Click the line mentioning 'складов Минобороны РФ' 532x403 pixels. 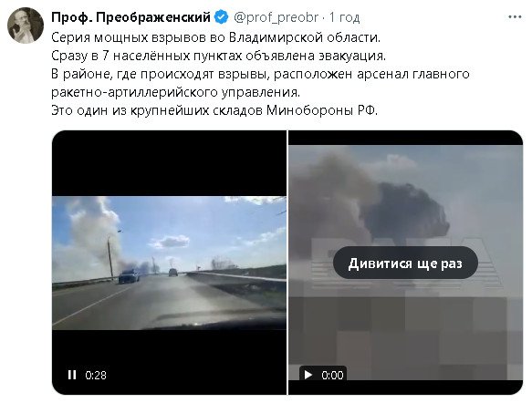[x=214, y=110]
